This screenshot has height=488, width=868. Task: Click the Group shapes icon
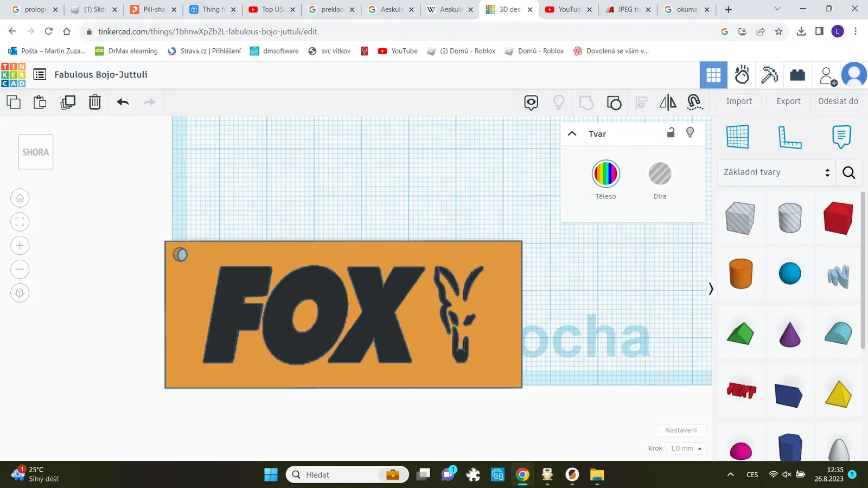coord(586,102)
